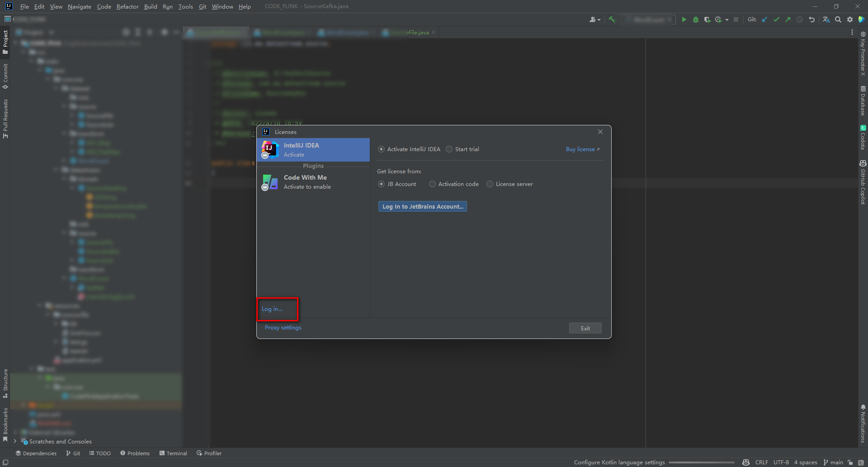Image resolution: width=868 pixels, height=467 pixels.
Task: Open Key Promoter X side panel
Action: (863, 53)
